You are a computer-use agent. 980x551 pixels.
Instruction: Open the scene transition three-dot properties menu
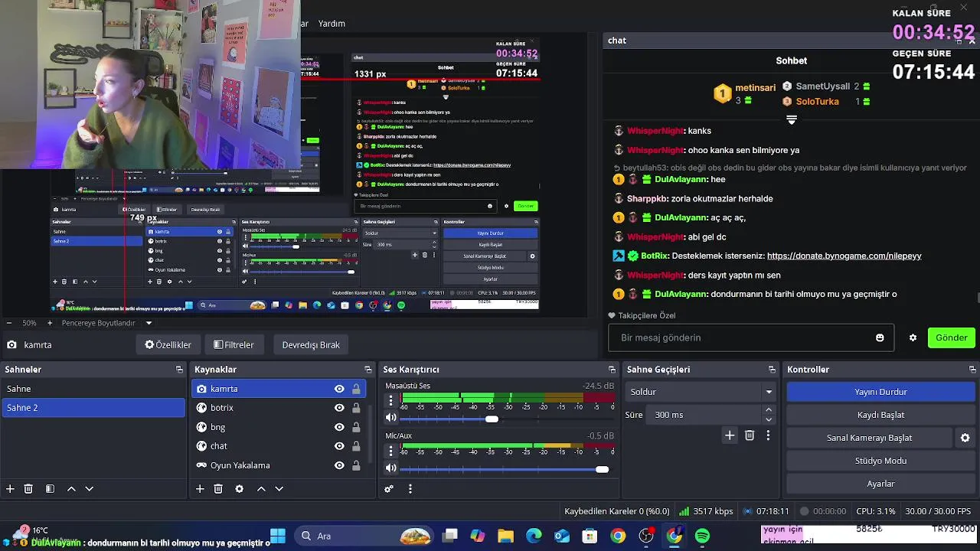click(768, 435)
